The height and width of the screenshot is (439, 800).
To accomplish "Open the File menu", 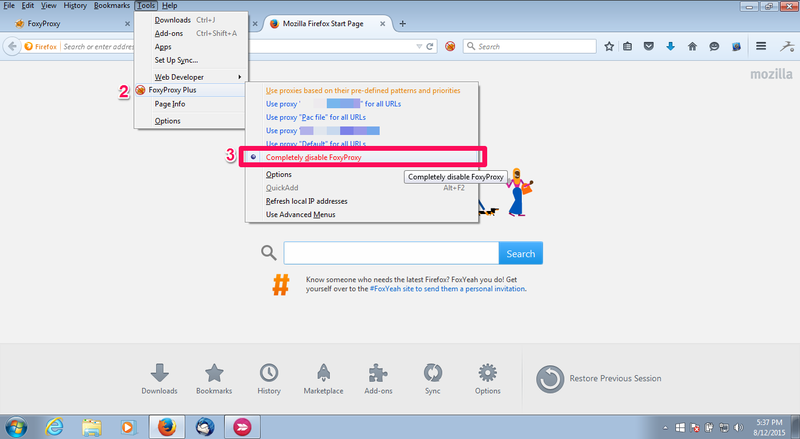I will click(x=9, y=6).
